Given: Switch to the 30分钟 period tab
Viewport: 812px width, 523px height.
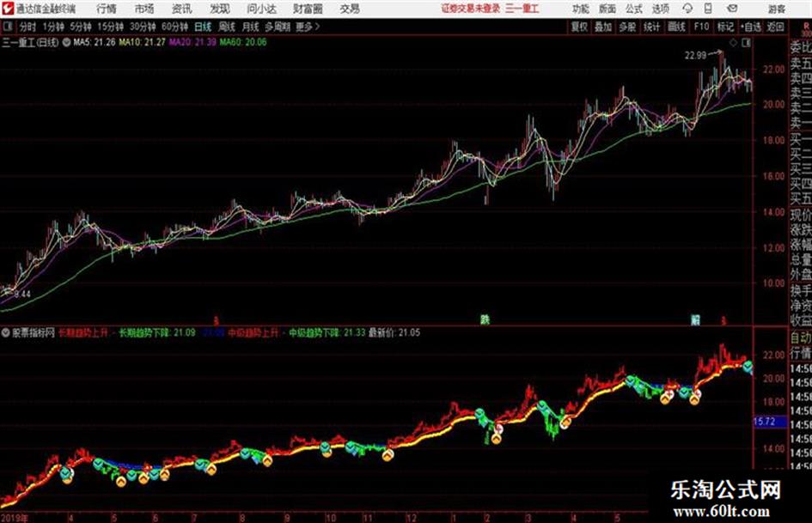Looking at the screenshot, I should tap(143, 27).
